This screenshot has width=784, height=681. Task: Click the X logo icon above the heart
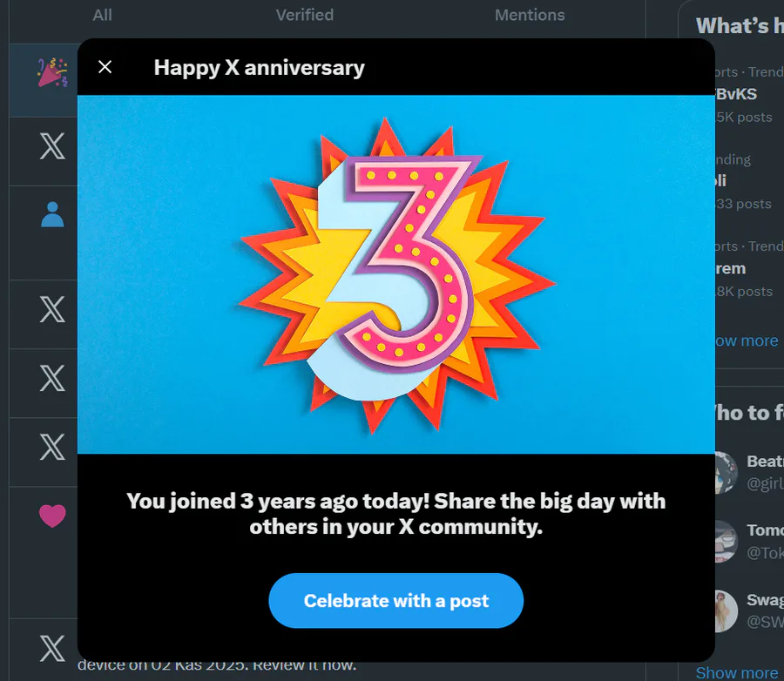[52, 447]
